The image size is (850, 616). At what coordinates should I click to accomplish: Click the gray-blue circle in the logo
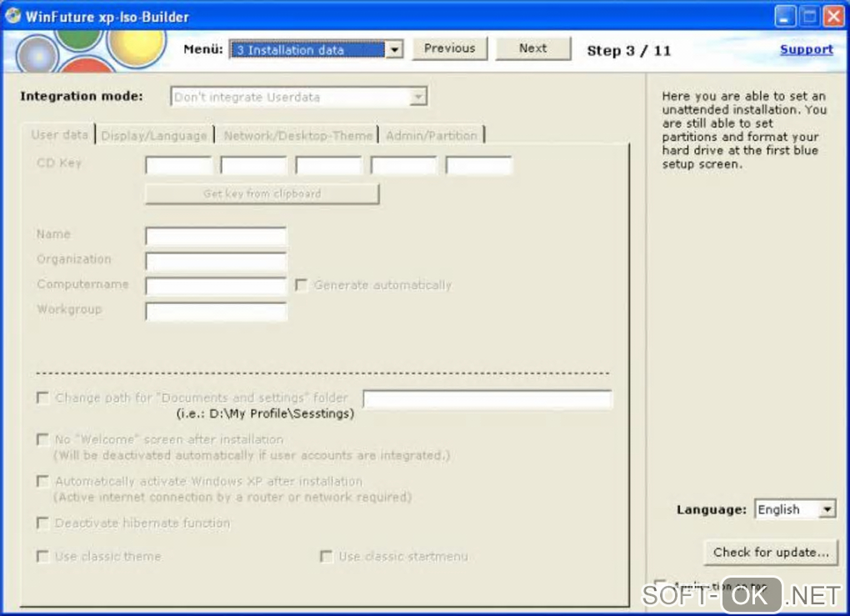point(37,55)
